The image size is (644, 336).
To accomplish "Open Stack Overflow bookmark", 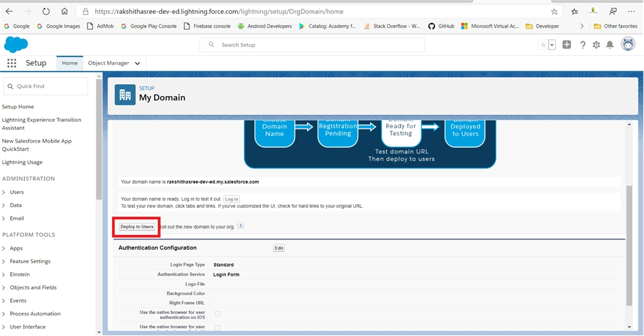I will 392,26.
